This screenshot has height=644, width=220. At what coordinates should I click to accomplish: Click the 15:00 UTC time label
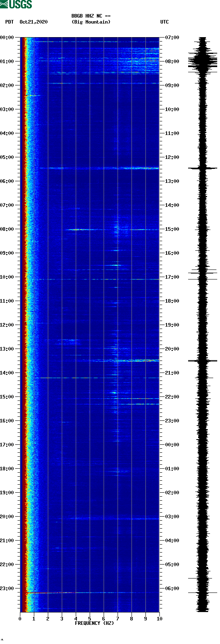(172, 229)
